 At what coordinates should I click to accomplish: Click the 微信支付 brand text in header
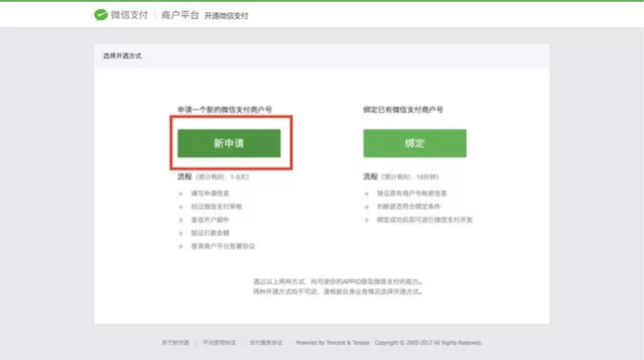[129, 15]
